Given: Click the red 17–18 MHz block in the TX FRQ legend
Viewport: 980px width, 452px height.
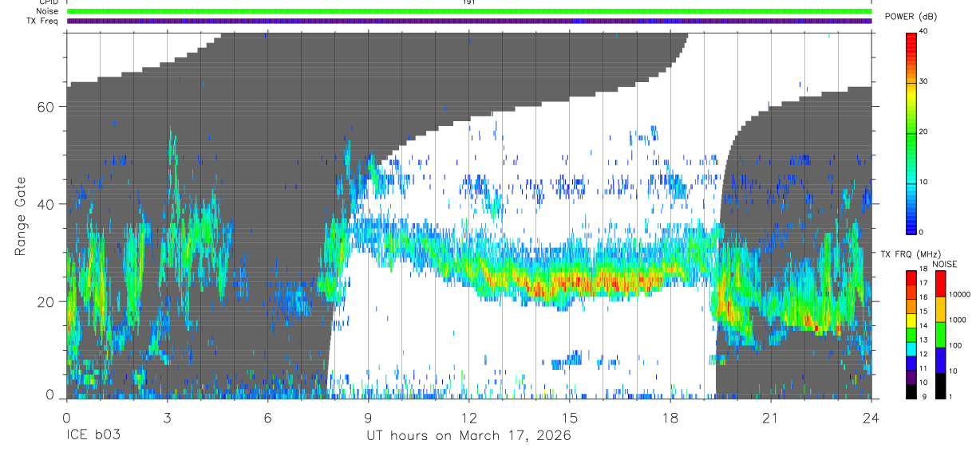Looking at the screenshot, I should (x=911, y=277).
